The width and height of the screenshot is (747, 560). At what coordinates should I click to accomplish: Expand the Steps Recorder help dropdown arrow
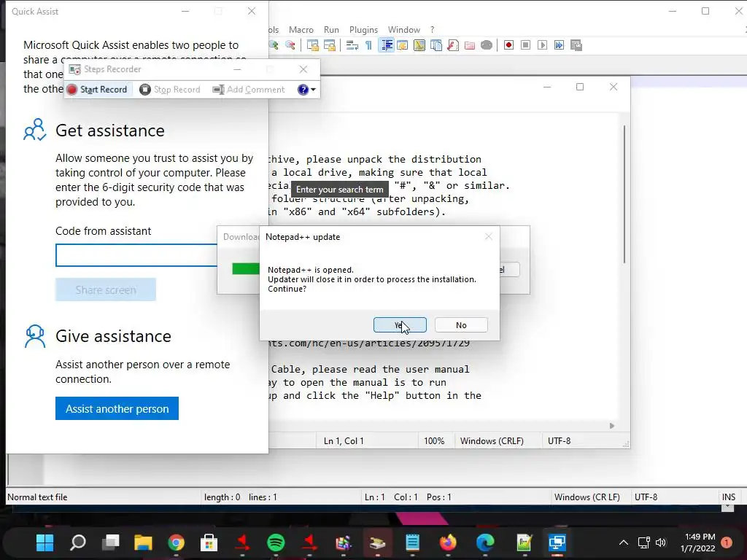tap(314, 90)
